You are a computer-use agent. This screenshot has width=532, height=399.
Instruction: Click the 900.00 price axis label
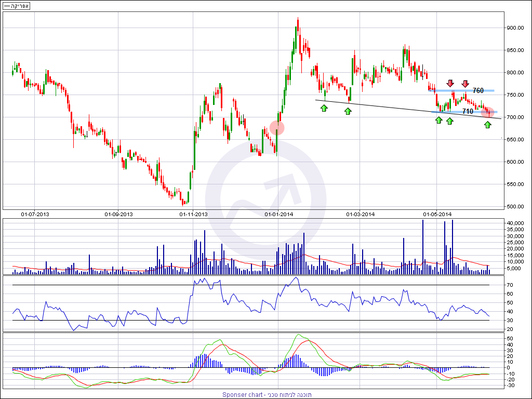[517, 28]
